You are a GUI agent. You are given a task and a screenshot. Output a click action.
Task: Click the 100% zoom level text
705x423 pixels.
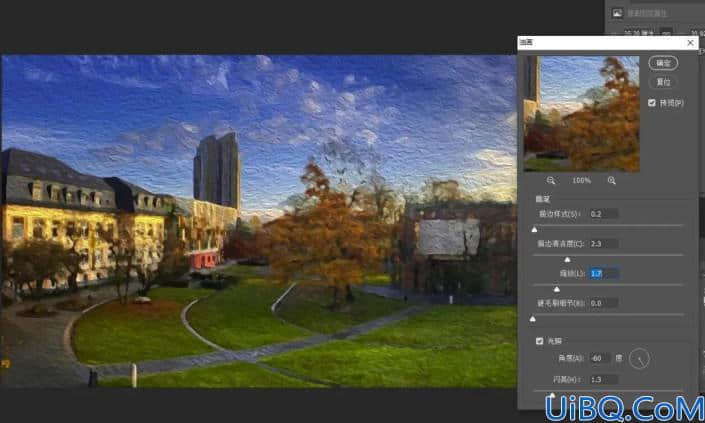[581, 181]
